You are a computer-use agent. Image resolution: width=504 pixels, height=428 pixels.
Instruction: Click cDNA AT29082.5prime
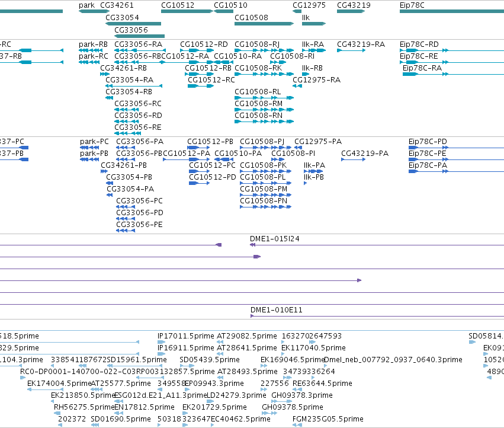(247, 336)
